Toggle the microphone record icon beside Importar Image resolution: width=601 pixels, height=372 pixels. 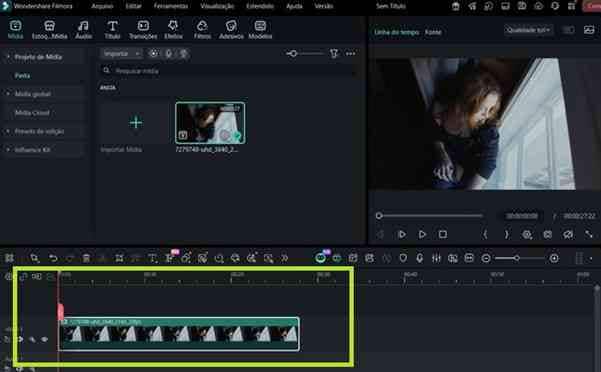[x=169, y=54]
